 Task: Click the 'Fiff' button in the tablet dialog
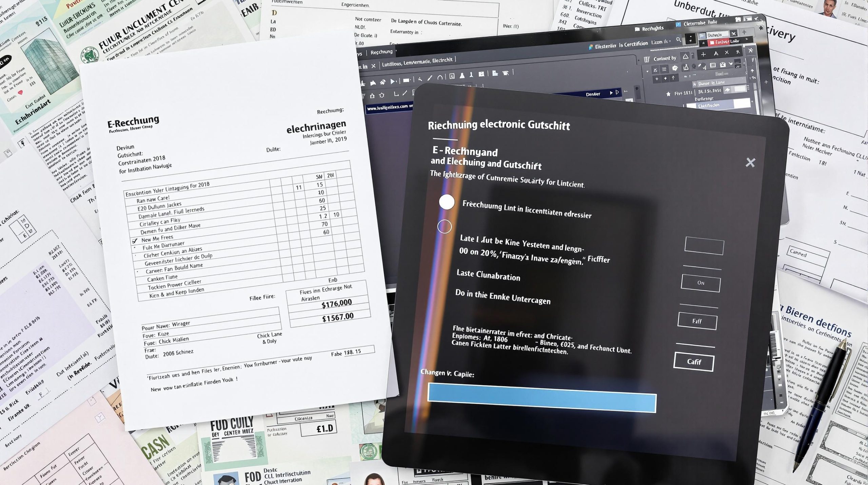(x=697, y=321)
